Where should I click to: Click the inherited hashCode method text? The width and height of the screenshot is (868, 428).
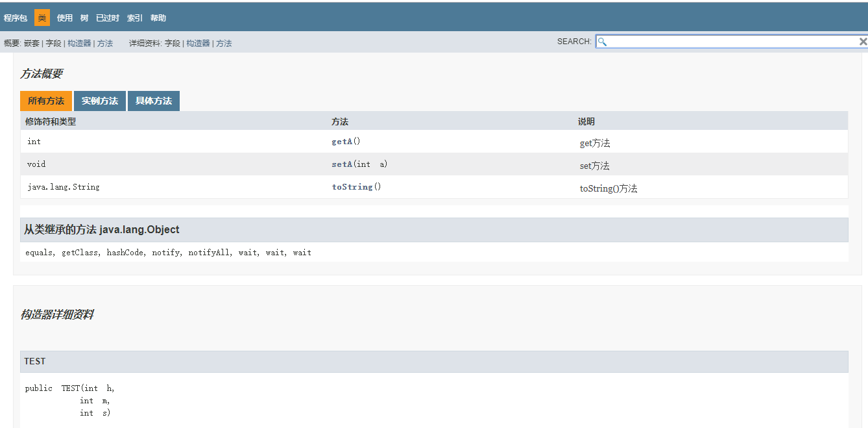tap(125, 253)
